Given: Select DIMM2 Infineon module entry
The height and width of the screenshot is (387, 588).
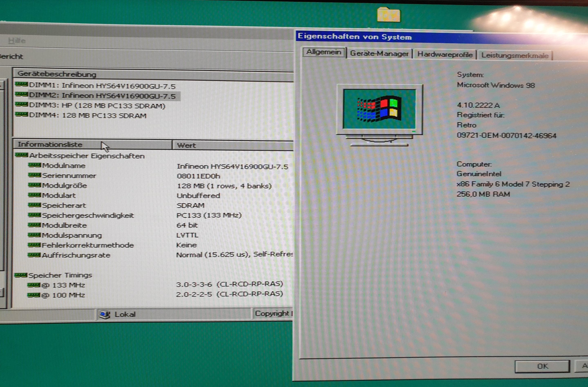Looking at the screenshot, I should [102, 96].
